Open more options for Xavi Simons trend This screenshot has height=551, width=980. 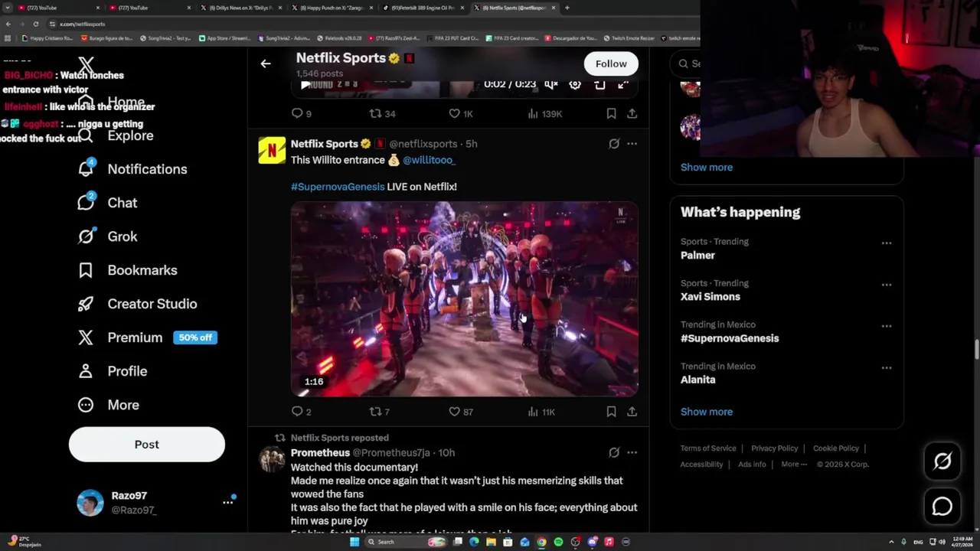[887, 285]
